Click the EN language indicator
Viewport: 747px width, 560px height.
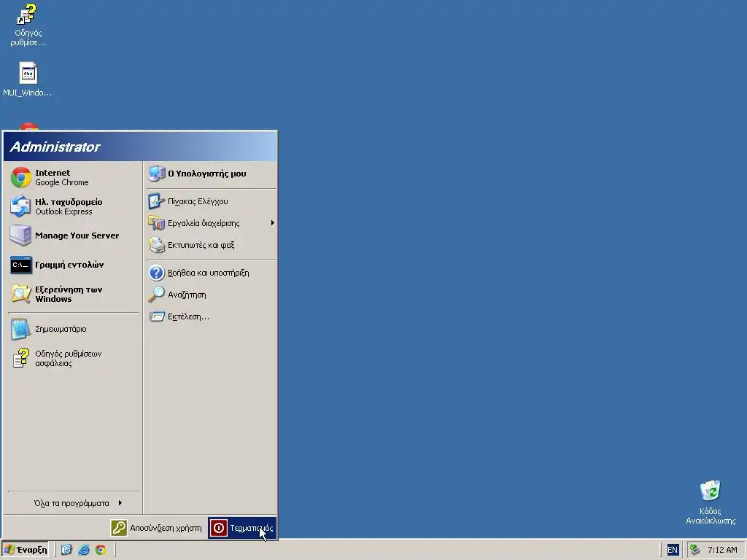pyautogui.click(x=672, y=550)
